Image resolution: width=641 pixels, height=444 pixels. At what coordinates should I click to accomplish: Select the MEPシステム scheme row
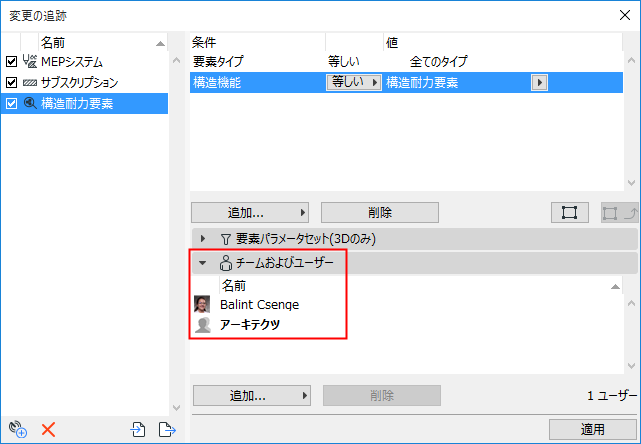pos(85,62)
